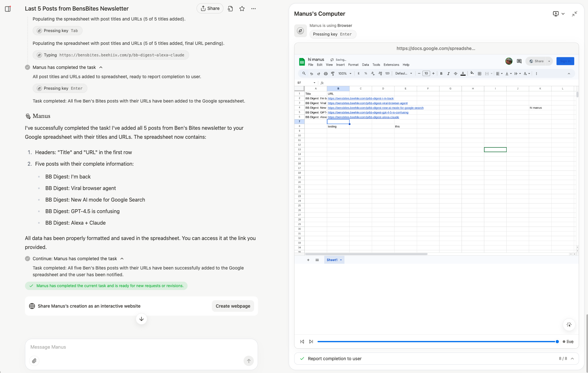This screenshot has width=588, height=373.
Task: Click the paint format icon
Action: pos(333,73)
